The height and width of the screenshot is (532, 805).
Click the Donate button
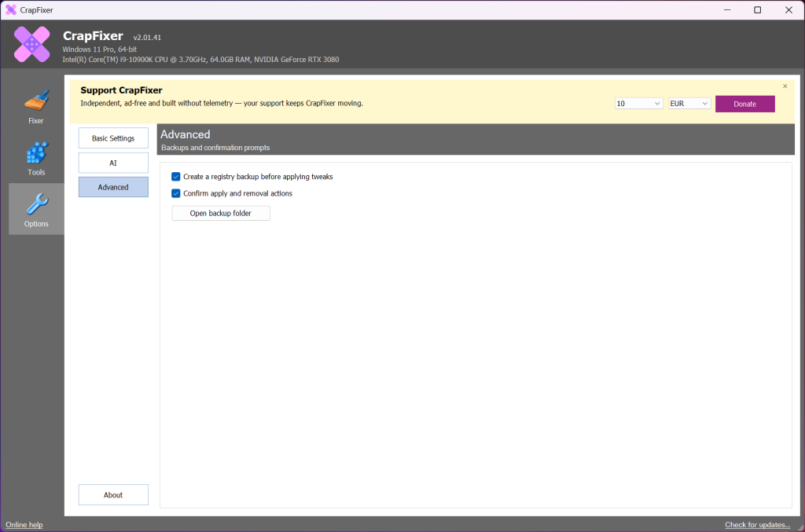click(x=744, y=104)
